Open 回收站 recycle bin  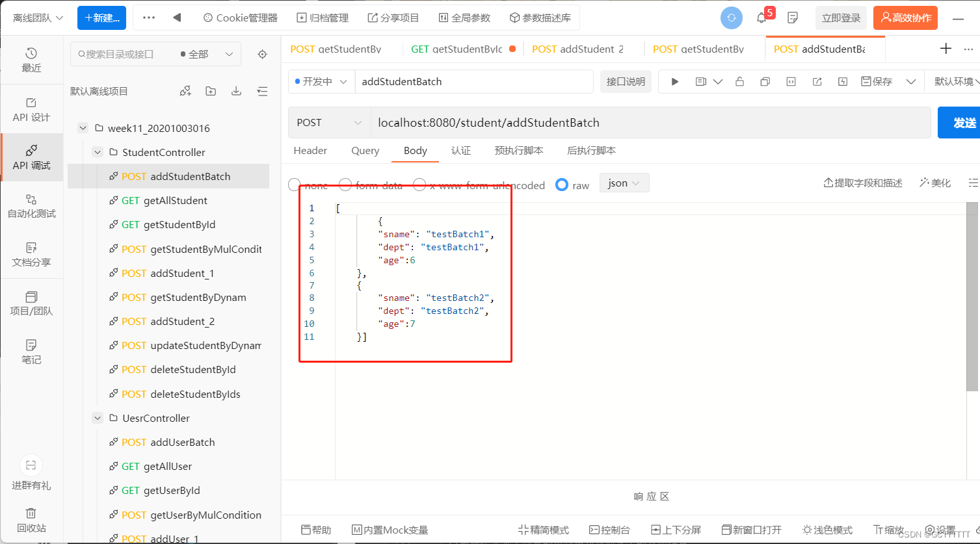point(31,520)
